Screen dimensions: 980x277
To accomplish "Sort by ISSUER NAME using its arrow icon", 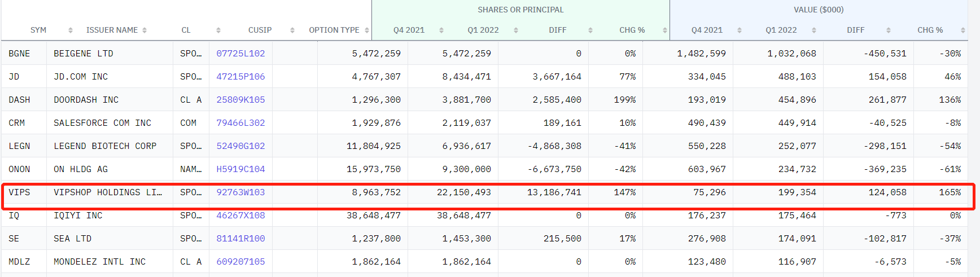I will point(145,30).
